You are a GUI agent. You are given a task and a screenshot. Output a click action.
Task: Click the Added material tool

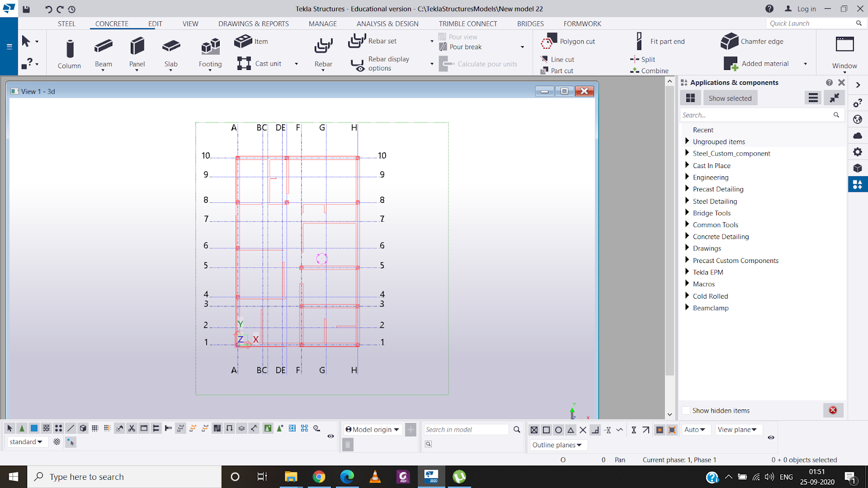tap(756, 63)
